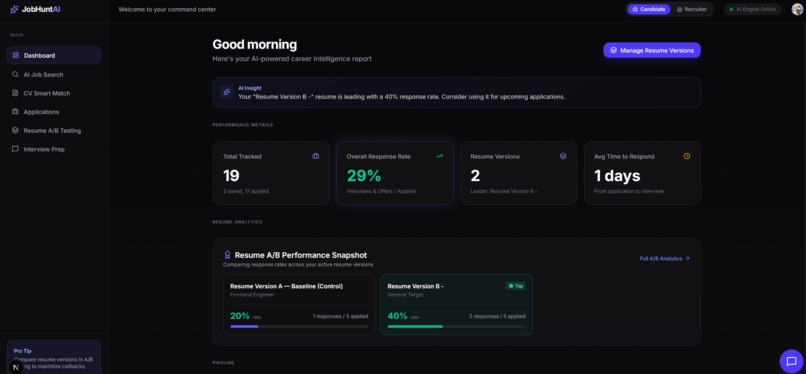Click the JobHuntAI brand name
806x374 pixels.
41,9
